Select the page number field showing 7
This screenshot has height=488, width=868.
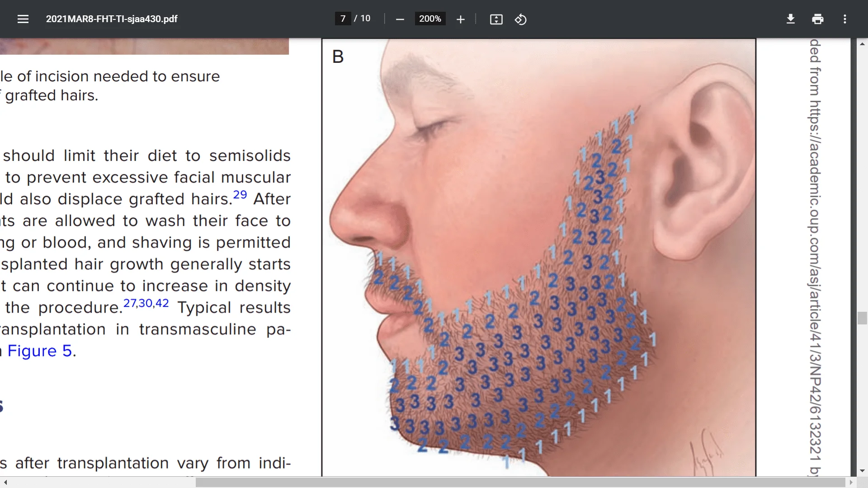click(343, 19)
